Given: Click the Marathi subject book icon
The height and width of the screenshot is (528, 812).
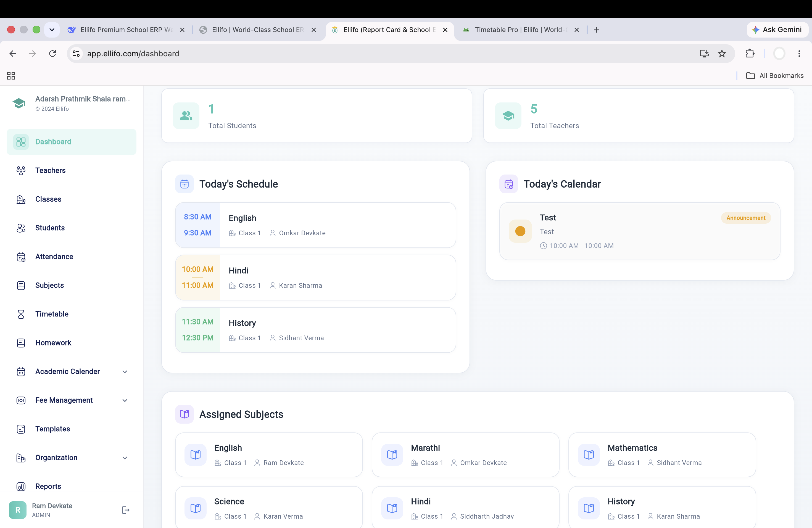Looking at the screenshot, I should (392, 455).
